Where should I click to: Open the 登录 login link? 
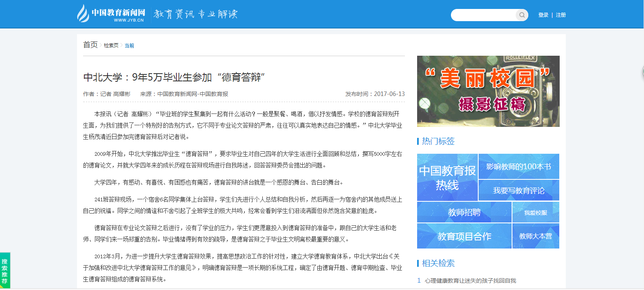pyautogui.click(x=543, y=15)
